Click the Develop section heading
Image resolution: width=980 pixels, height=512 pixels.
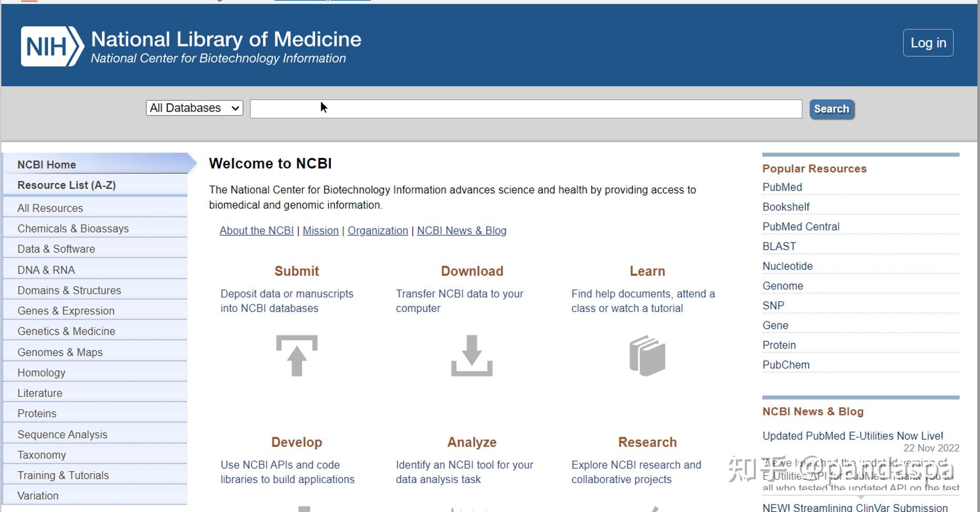pos(297,442)
